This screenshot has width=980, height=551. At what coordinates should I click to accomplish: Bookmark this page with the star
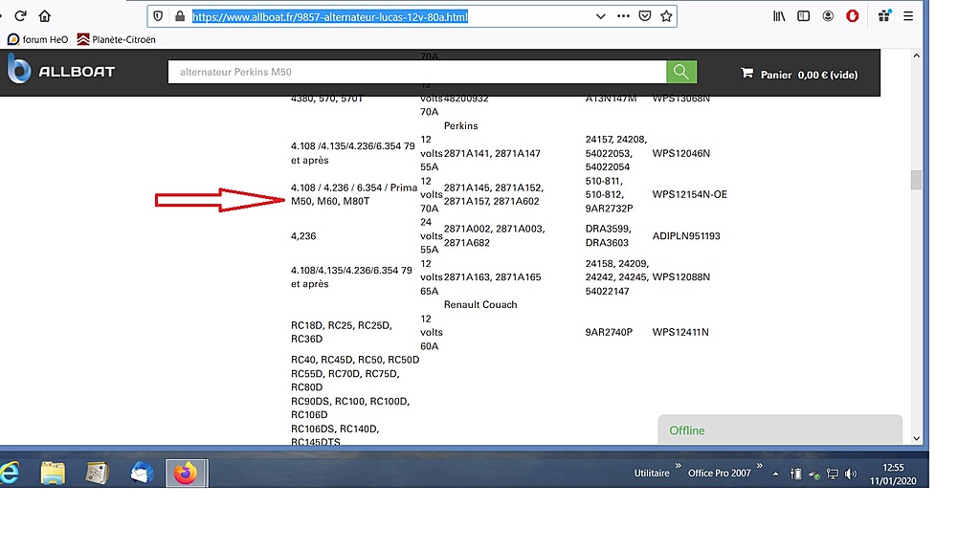(x=666, y=16)
